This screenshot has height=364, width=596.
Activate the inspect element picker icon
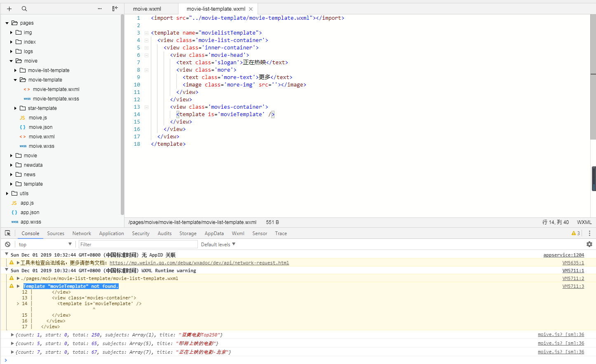7,233
